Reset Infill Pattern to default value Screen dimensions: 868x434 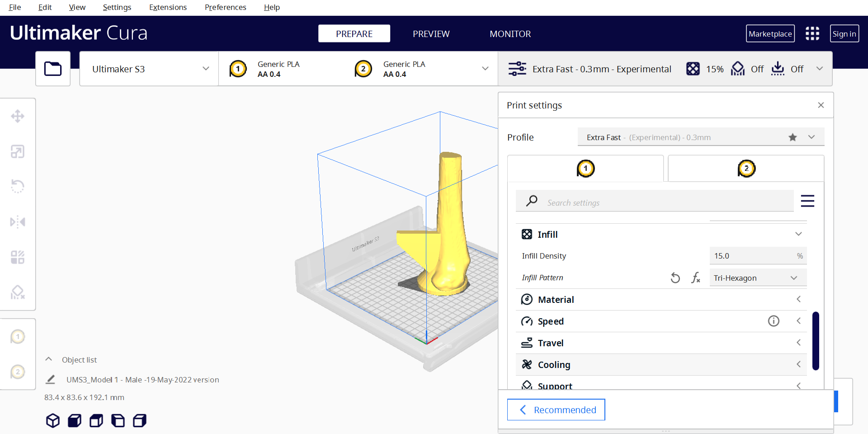[675, 278]
